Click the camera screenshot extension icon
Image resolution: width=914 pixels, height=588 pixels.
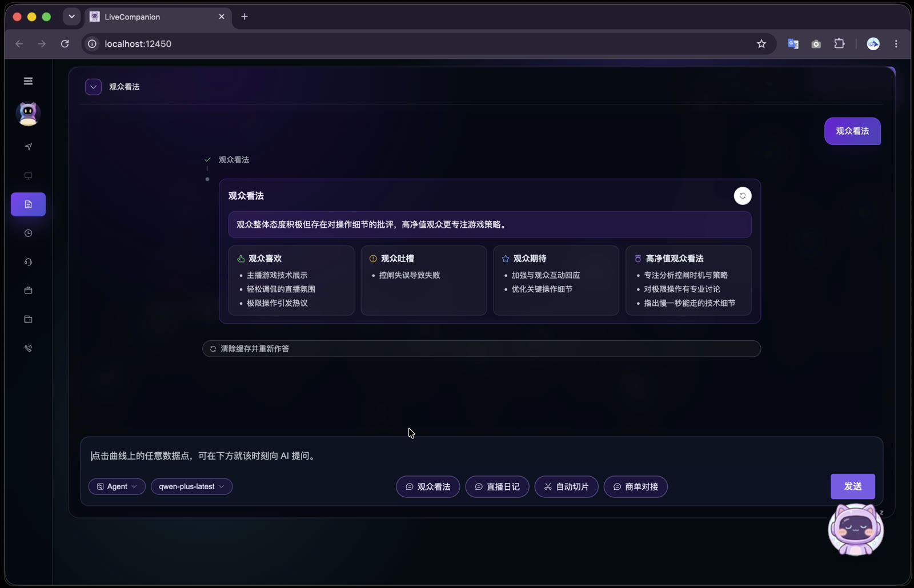click(816, 44)
